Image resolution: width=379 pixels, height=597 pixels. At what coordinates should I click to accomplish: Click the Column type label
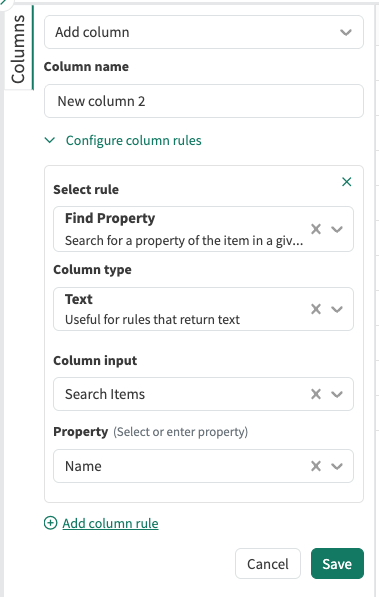coord(93,270)
